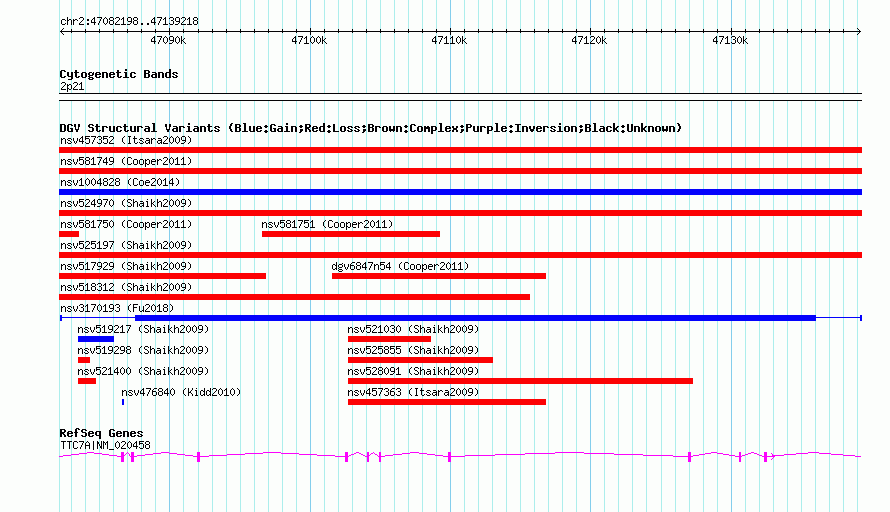Select the tiny blue marker under nsv476840
Screen dimensions: 890x512
123,402
